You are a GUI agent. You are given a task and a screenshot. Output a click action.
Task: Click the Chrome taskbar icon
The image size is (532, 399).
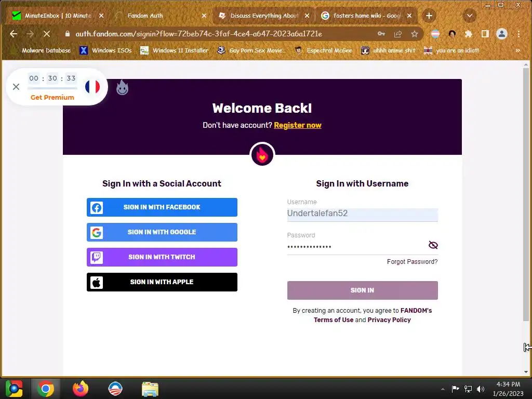46,389
